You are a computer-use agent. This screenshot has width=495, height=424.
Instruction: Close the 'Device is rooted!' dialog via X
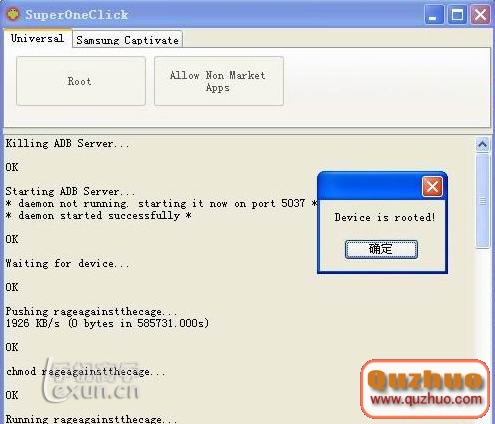click(x=432, y=186)
